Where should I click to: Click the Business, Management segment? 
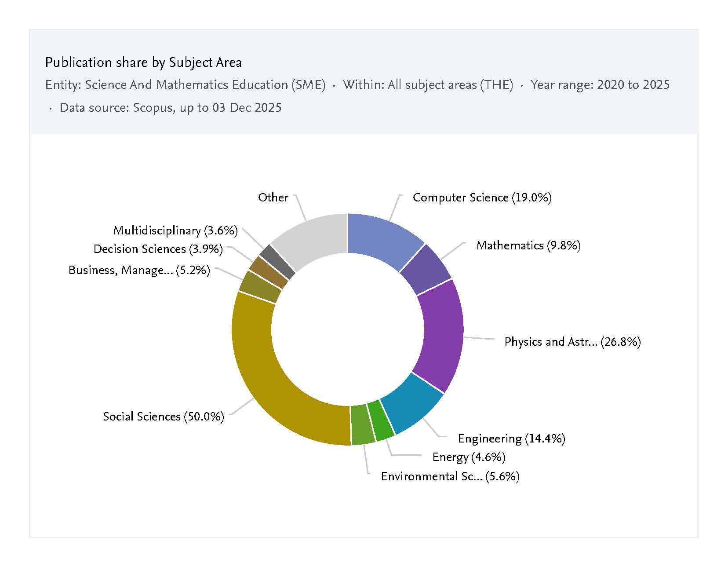point(260,287)
